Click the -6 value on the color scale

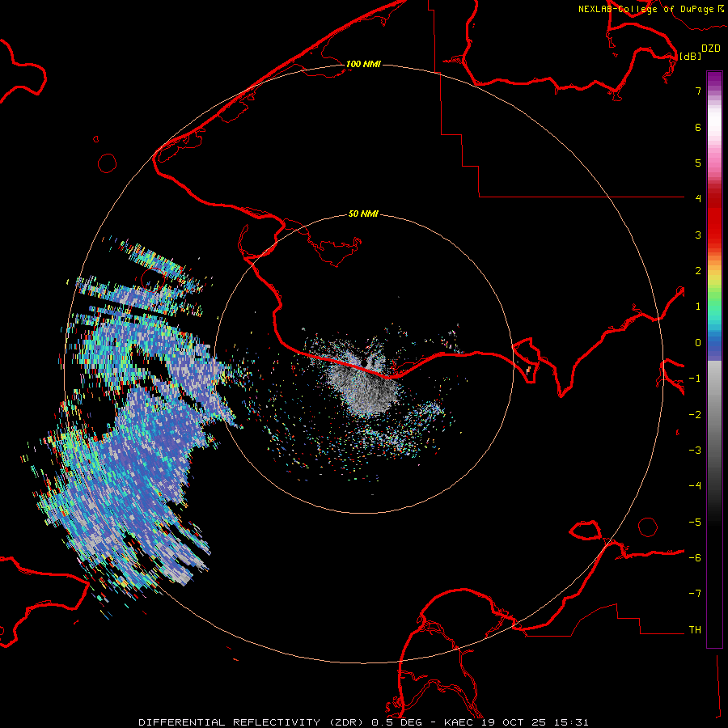[695, 558]
